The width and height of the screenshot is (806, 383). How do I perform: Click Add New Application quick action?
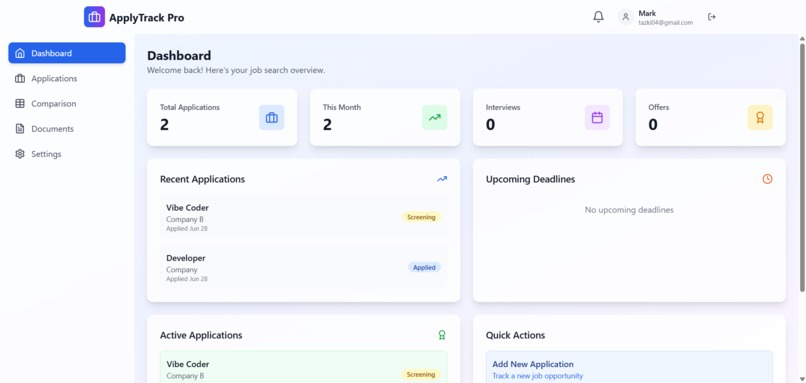point(629,367)
